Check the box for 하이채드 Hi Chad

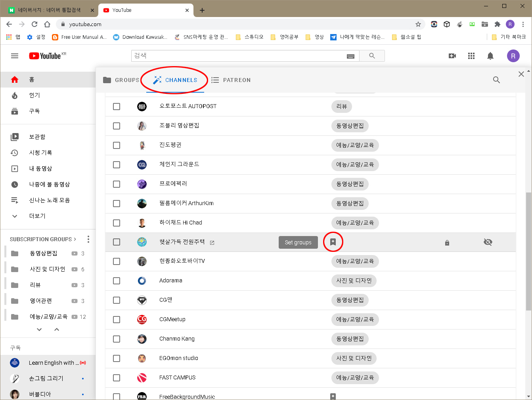(117, 223)
